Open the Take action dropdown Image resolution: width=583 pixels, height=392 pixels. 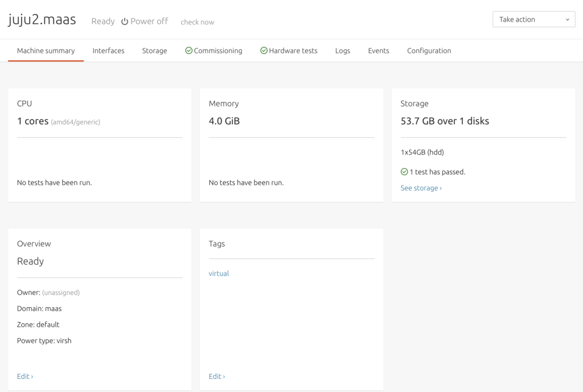tap(533, 19)
